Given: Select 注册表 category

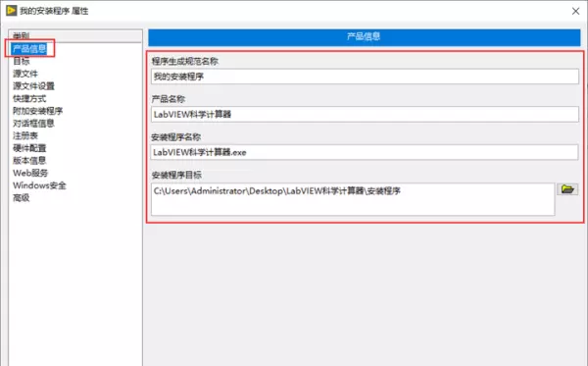Looking at the screenshot, I should pyautogui.click(x=25, y=135).
